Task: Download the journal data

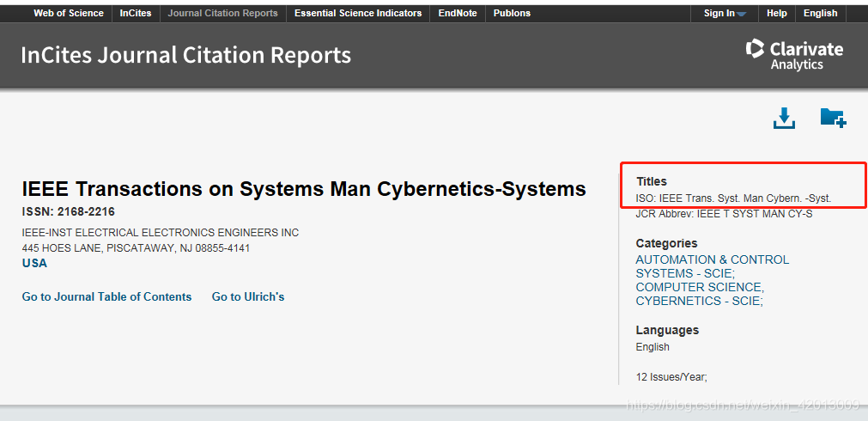Action: (x=784, y=118)
